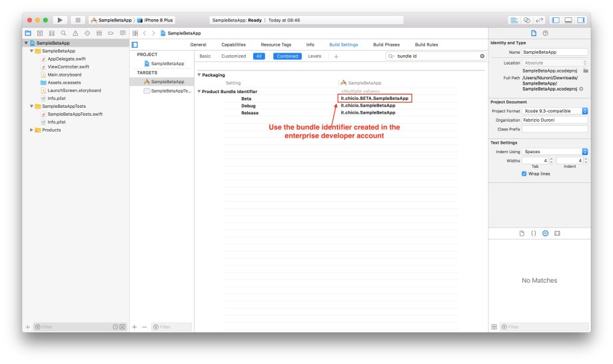Switch to the Assistant editor icon
613x364 pixels.
pos(527,21)
